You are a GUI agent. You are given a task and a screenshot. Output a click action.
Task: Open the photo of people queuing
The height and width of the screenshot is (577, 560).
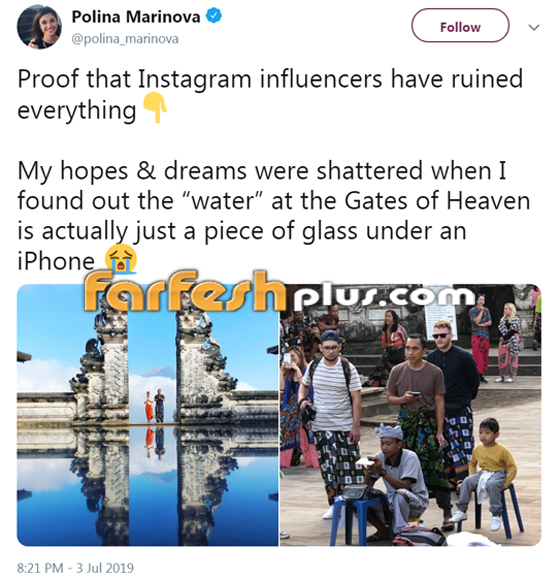(410, 415)
